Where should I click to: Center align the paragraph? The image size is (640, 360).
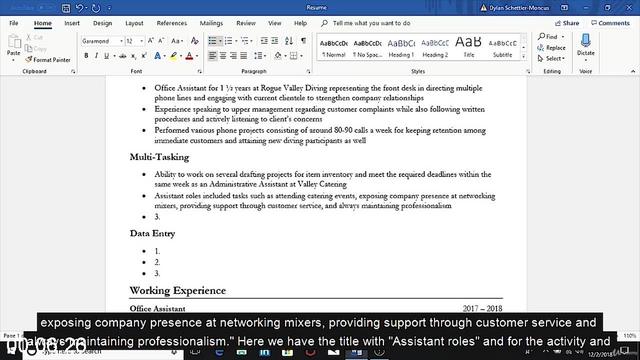(223, 56)
